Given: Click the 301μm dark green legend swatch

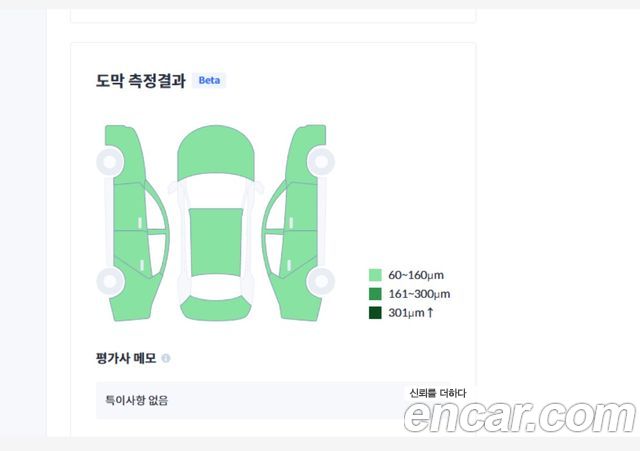Looking at the screenshot, I should click(375, 313).
